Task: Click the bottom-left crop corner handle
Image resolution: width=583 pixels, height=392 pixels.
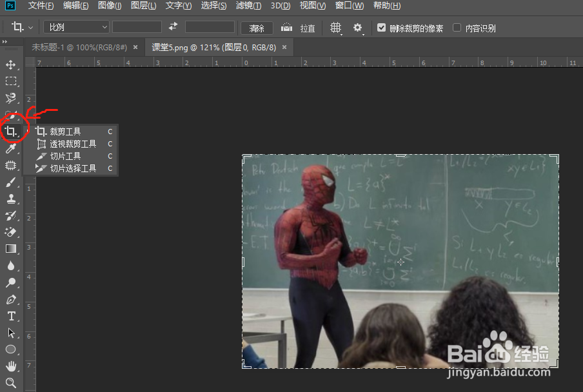Action: pos(246,365)
